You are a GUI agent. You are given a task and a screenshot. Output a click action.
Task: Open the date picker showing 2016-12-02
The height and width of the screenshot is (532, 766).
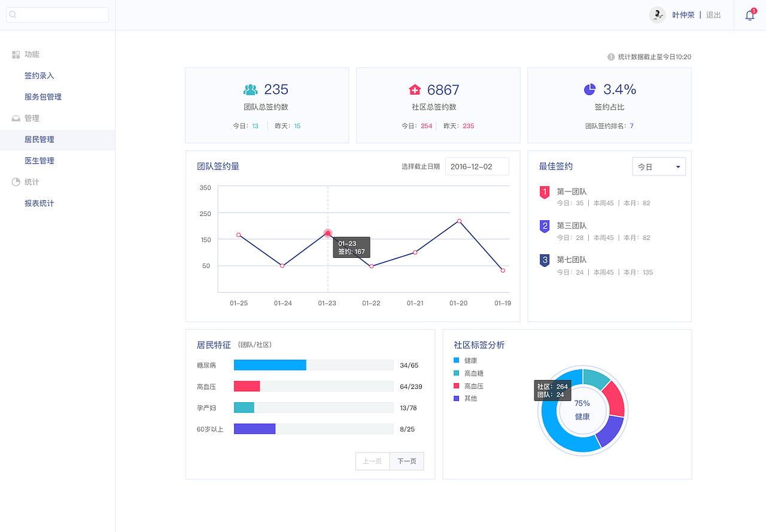click(477, 166)
